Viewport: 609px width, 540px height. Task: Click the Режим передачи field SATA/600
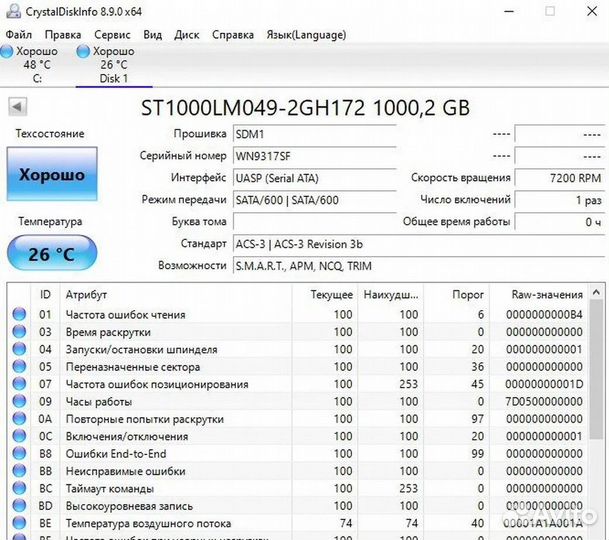pos(315,200)
